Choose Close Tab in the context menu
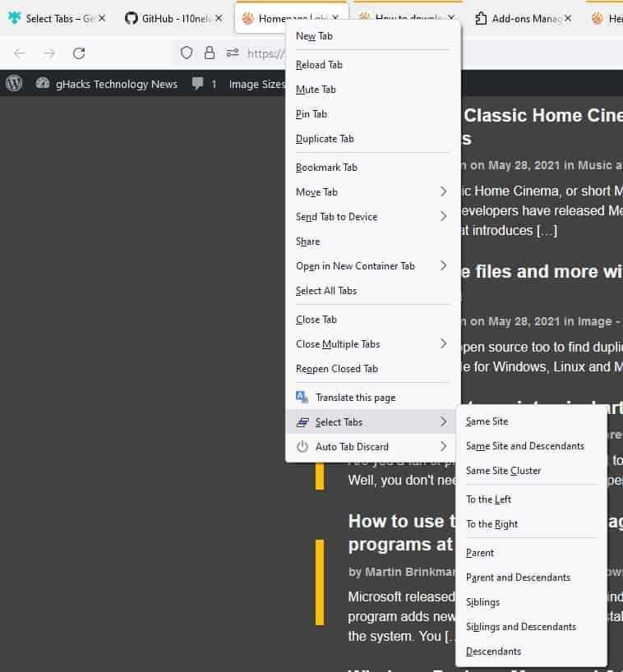Viewport: 623px width, 672px height. click(x=373, y=320)
